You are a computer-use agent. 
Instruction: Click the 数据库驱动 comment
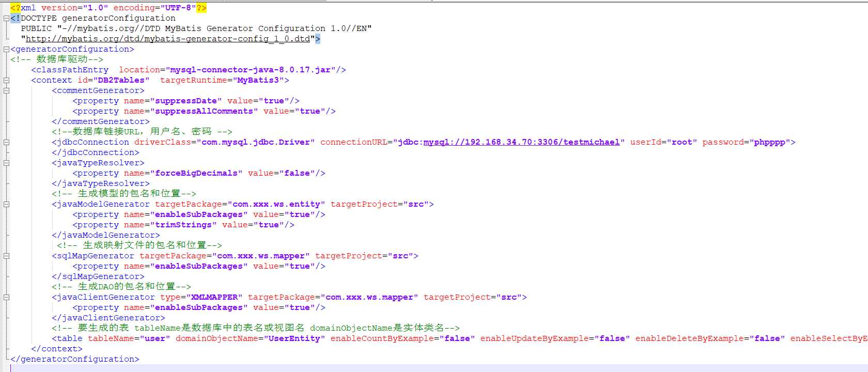[x=57, y=59]
